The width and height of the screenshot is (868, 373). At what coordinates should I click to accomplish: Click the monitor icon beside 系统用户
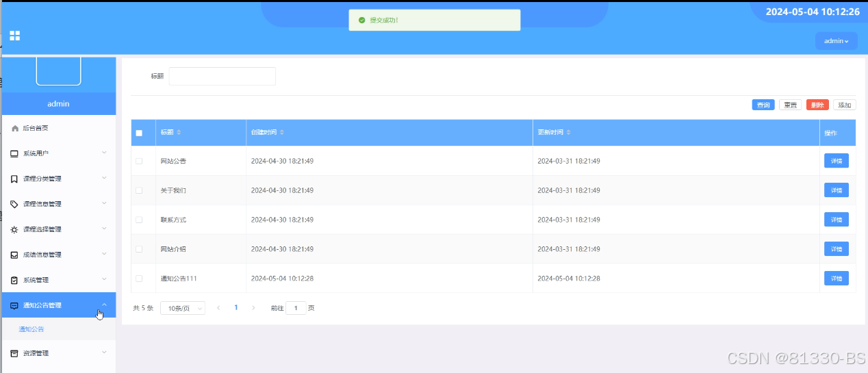(x=14, y=153)
